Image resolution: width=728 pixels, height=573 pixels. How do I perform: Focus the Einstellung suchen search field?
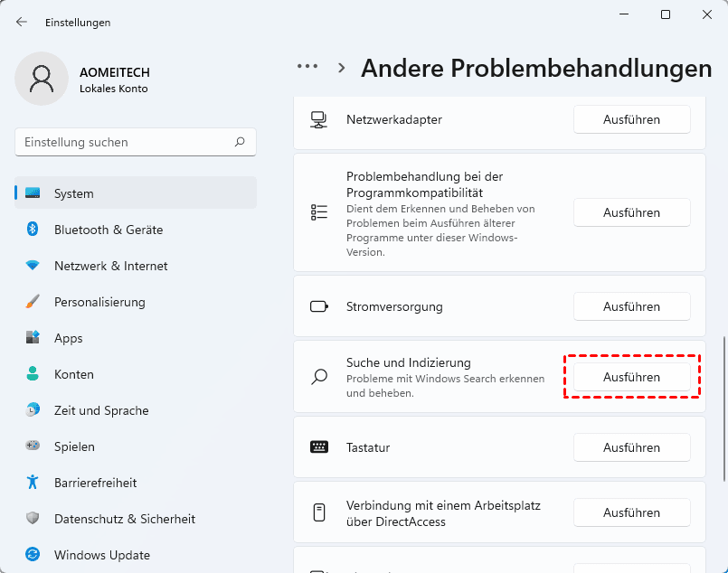point(127,142)
